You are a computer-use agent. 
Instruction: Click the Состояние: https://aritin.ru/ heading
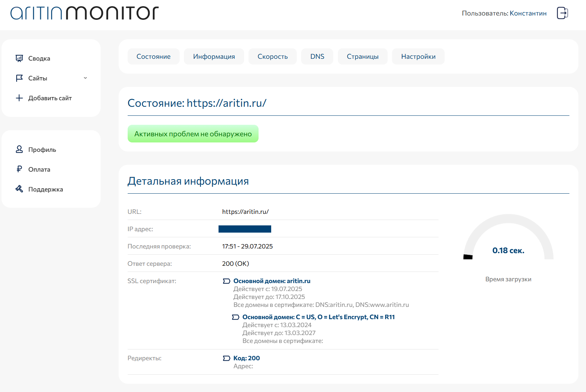[x=197, y=103]
